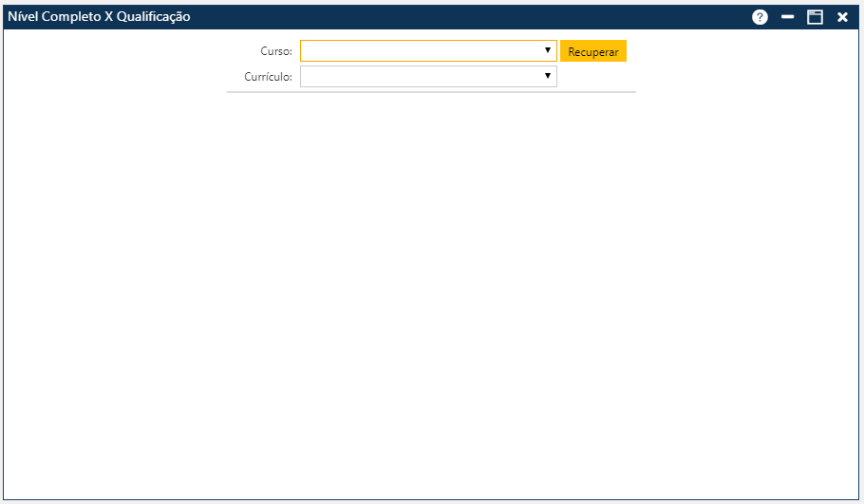Expand the Curso dropdown arrow
864x504 pixels.
(x=548, y=50)
